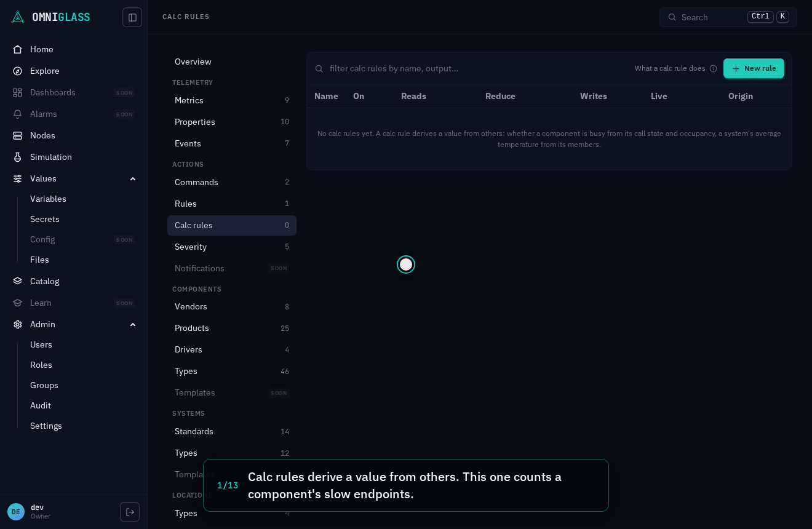Open Simulation via its flask icon
Screen dimensions: 812x529
[18, 157]
